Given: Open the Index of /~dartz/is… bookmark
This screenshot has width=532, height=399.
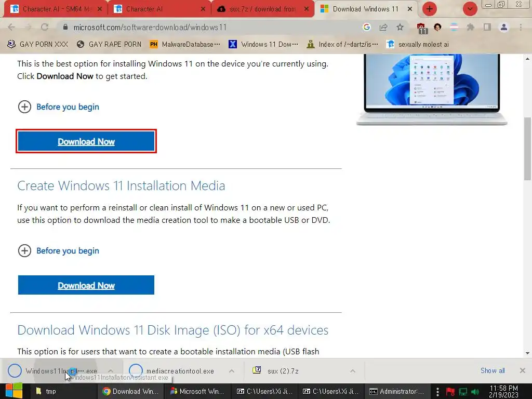Looking at the screenshot, I should click(342, 44).
